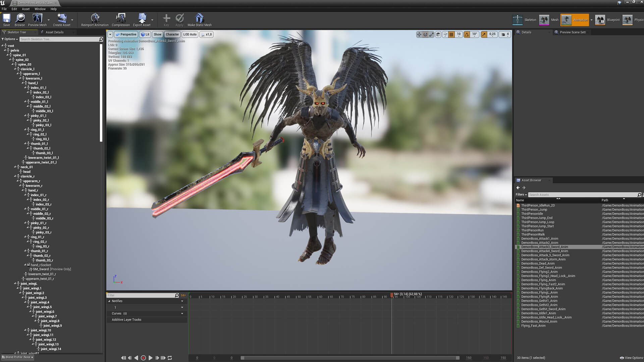Screen dimensions: 644x362
Task: Click the Character viewport button
Action: pyautogui.click(x=172, y=35)
